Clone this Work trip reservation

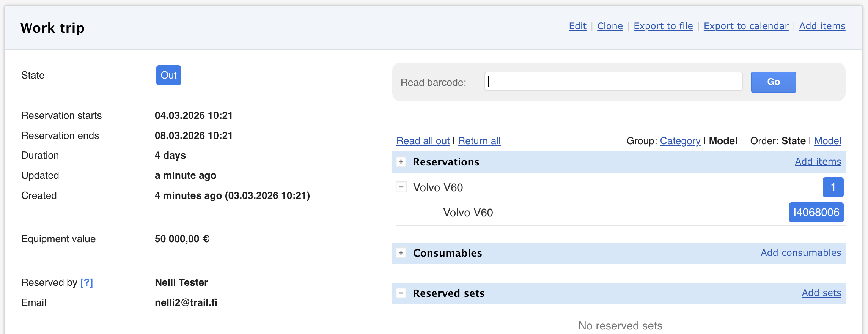(x=610, y=26)
